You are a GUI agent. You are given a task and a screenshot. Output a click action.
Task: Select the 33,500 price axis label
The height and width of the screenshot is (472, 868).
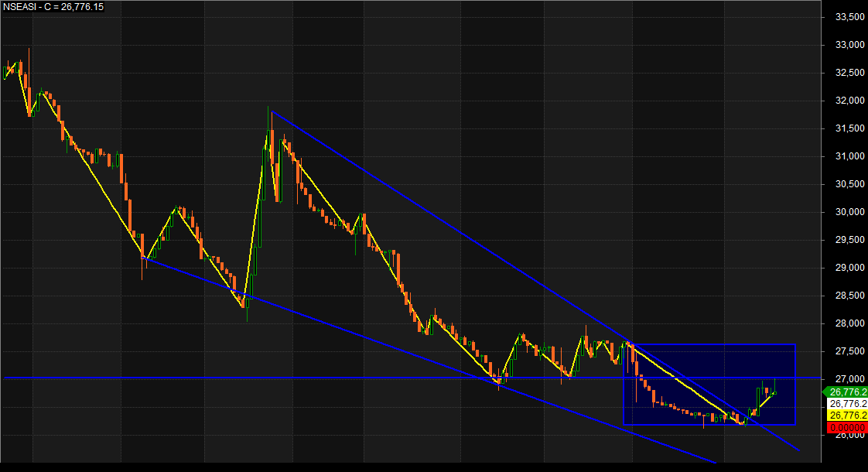coord(849,17)
